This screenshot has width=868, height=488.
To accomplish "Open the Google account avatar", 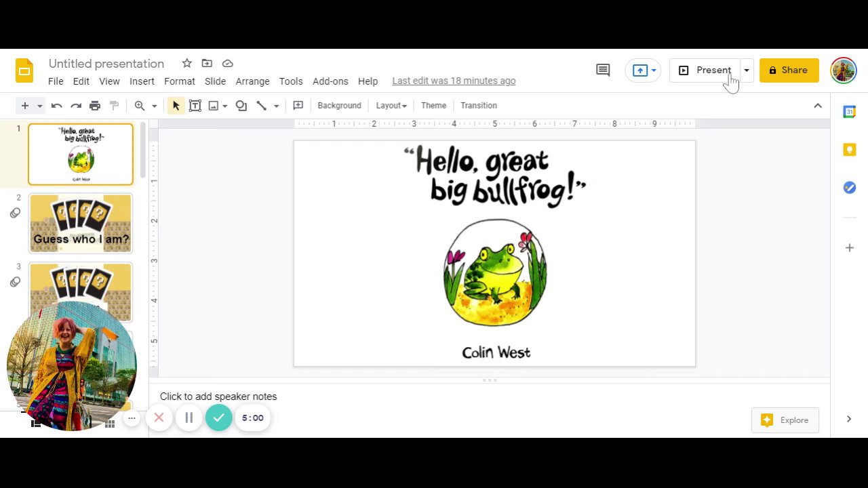I will (x=844, y=70).
